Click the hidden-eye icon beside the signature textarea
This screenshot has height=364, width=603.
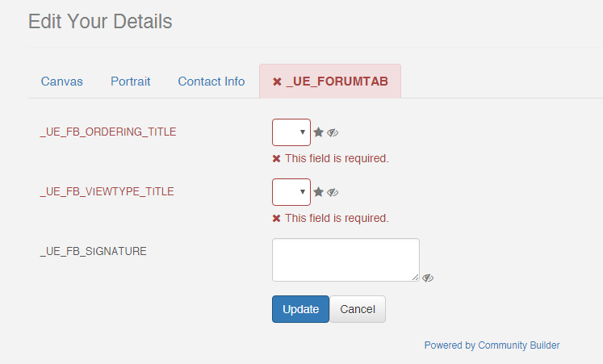coord(428,278)
